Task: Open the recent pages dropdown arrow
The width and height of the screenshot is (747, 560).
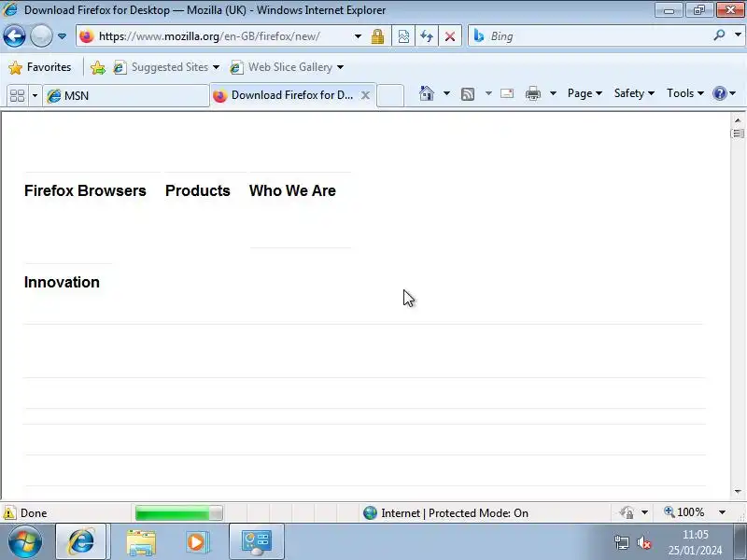Action: pyautogui.click(x=62, y=36)
